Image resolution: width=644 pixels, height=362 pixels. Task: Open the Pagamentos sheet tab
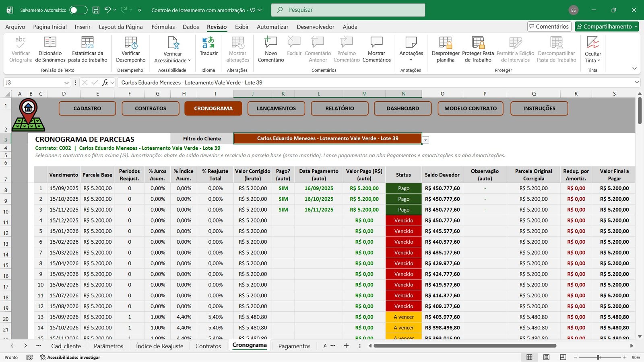294,346
